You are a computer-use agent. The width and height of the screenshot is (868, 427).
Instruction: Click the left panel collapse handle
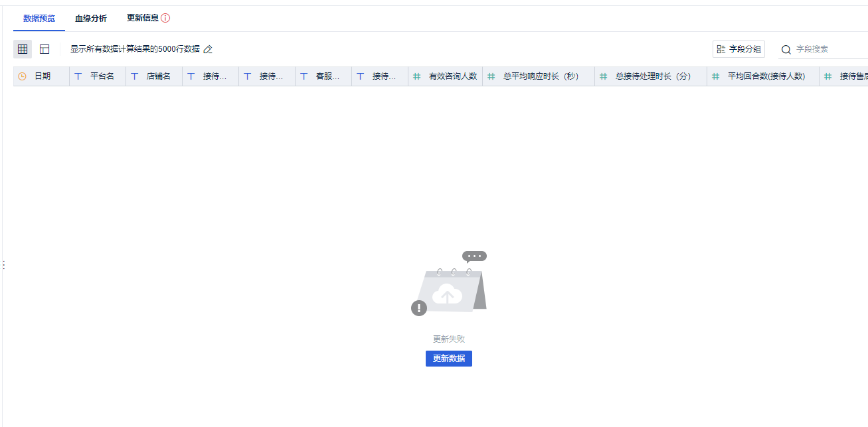click(3, 265)
